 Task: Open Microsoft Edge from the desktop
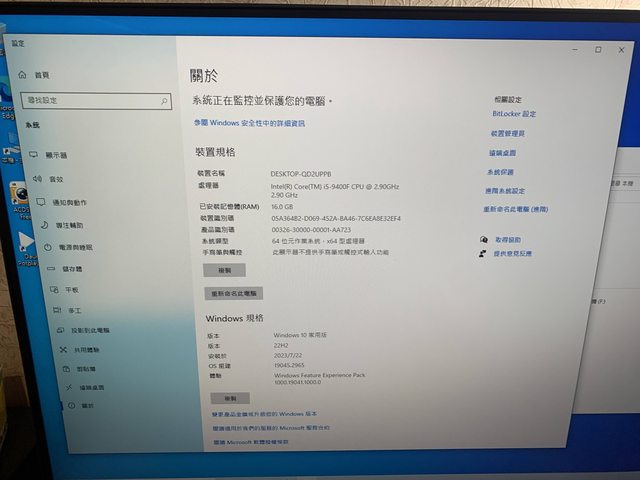pyautogui.click(x=6, y=93)
